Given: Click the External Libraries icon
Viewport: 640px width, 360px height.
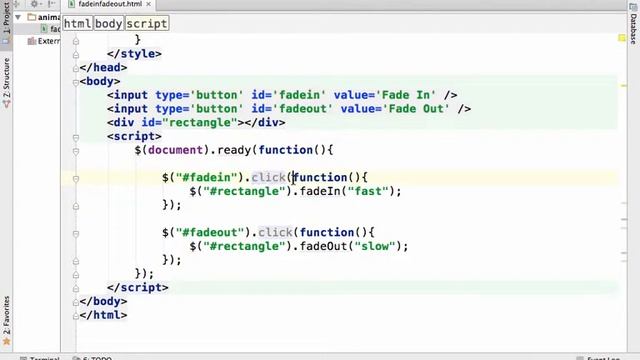Looking at the screenshot, I should coord(32,41).
